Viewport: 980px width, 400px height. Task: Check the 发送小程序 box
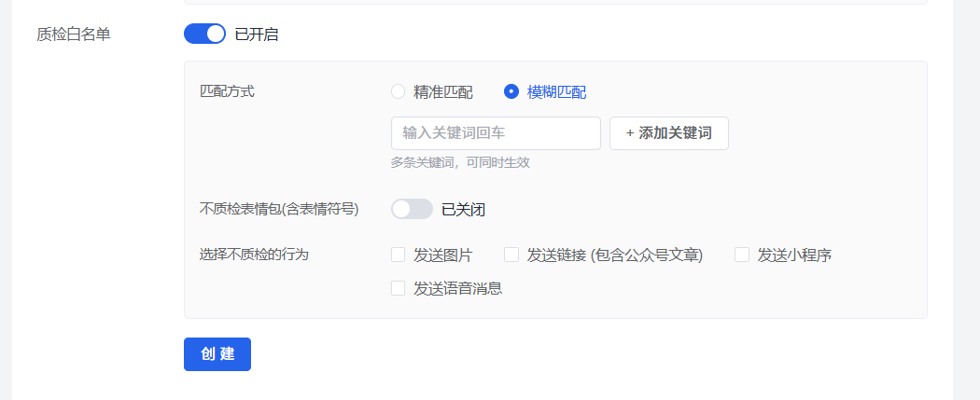pyautogui.click(x=742, y=255)
